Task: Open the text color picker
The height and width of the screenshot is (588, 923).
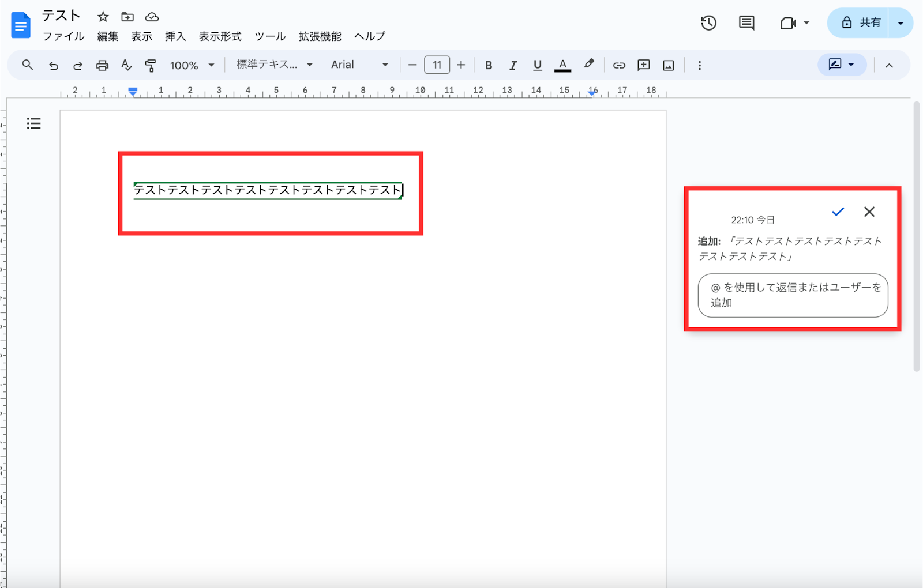Action: [x=562, y=65]
